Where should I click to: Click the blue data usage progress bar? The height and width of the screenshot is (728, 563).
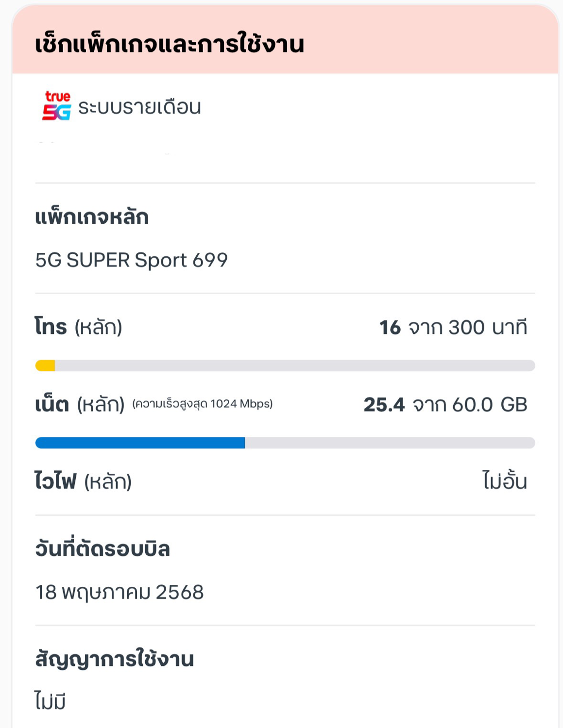pyautogui.click(x=140, y=443)
